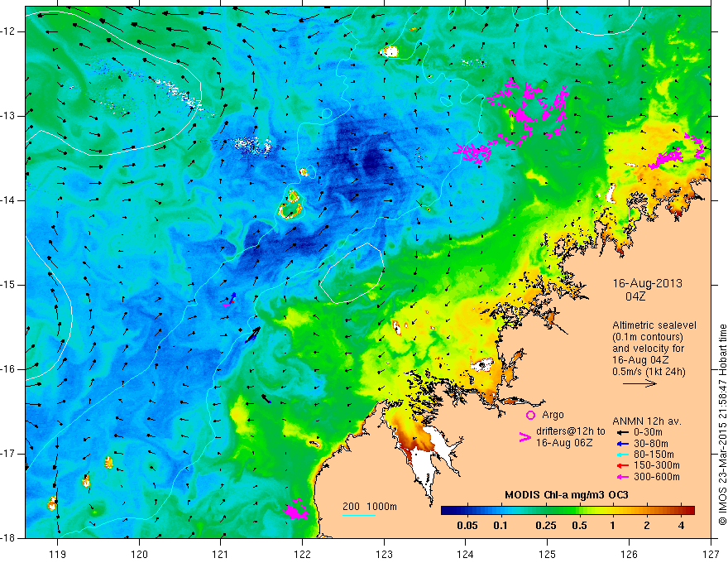728x563 pixels.
Task: Click the latitude axis label '-18'
Action: [x=8, y=538]
